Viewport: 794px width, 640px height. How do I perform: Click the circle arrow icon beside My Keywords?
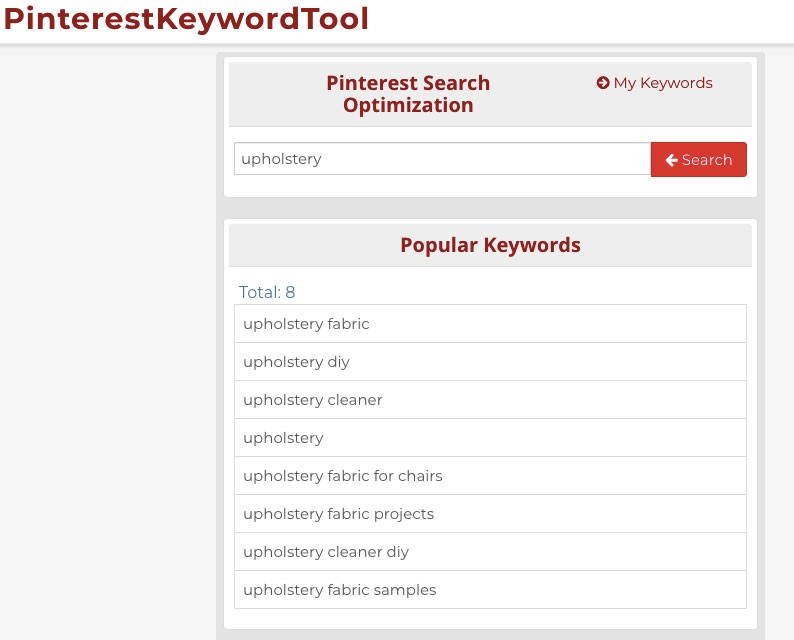click(x=603, y=83)
